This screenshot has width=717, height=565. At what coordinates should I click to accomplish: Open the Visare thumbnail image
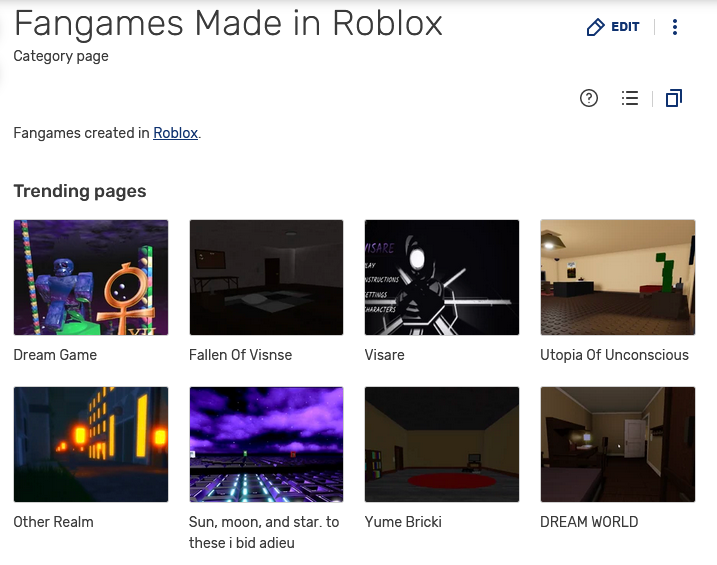(x=442, y=277)
